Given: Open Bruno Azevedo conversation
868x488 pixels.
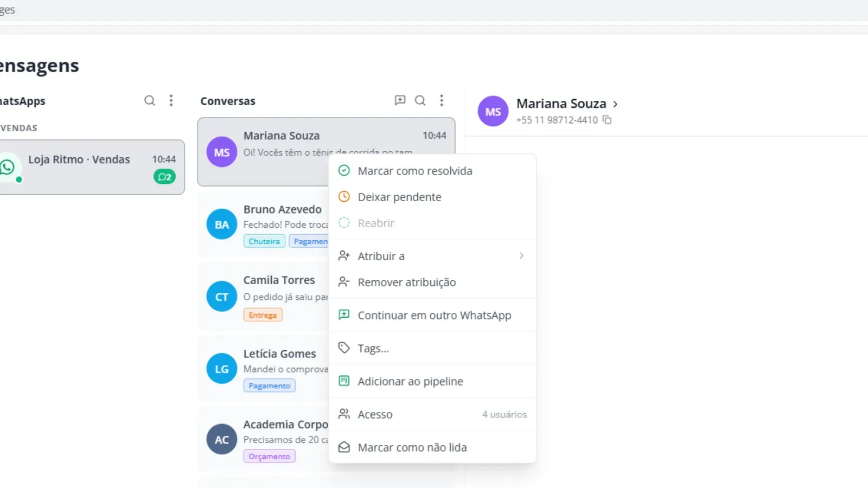Looking at the screenshot, I should tap(263, 224).
